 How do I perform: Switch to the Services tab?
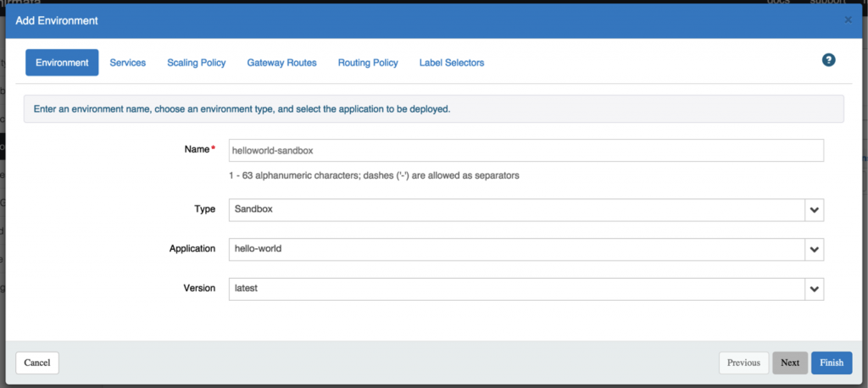tap(127, 63)
